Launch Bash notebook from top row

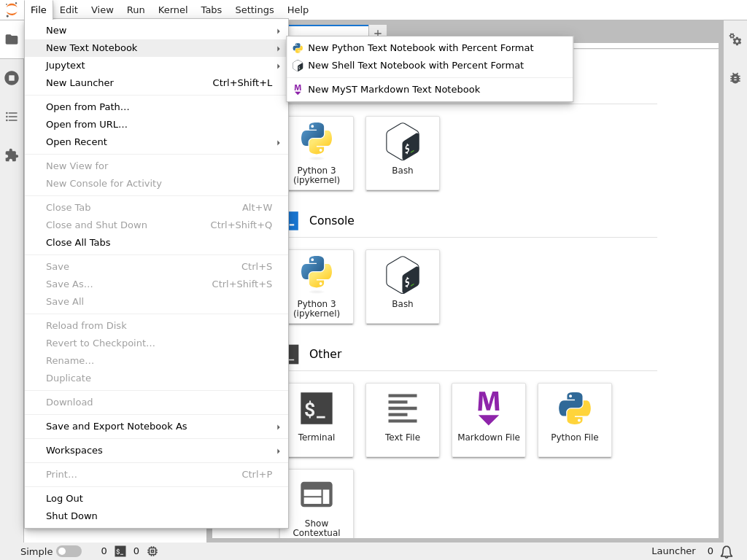[403, 153]
